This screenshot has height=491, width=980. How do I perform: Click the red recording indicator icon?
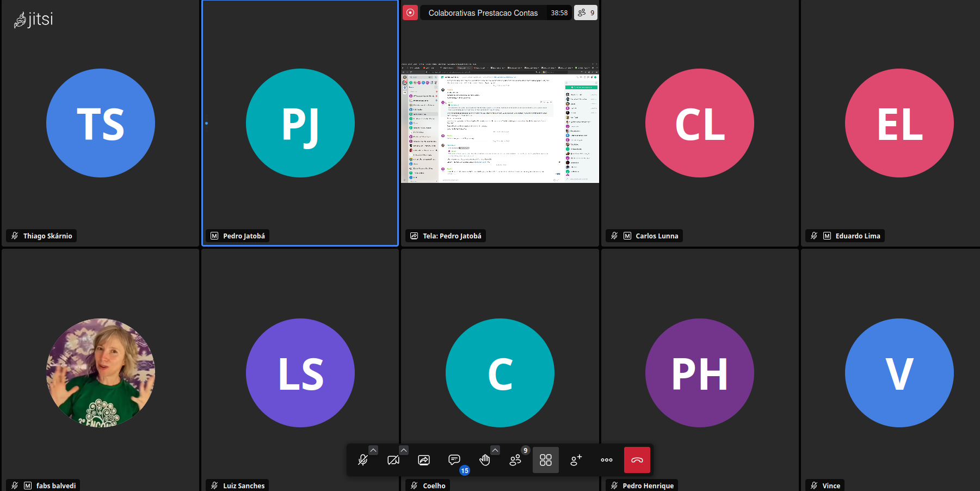coord(410,13)
